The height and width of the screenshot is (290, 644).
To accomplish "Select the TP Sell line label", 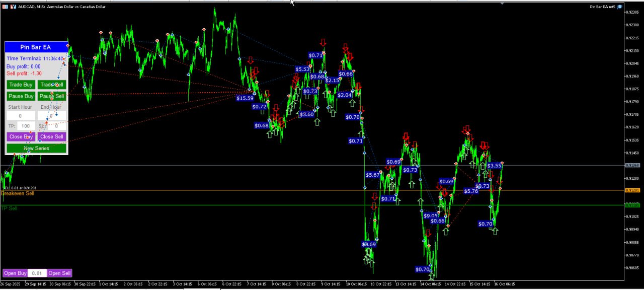I will 9,208.
